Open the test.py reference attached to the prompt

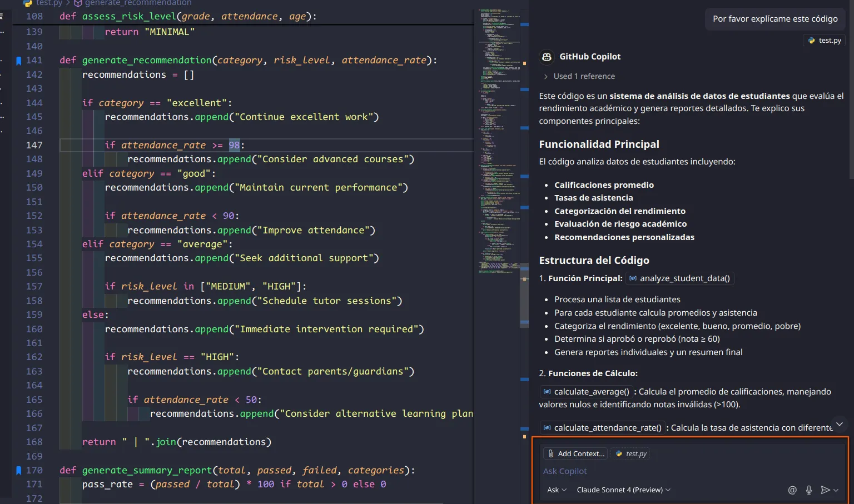[x=825, y=40]
